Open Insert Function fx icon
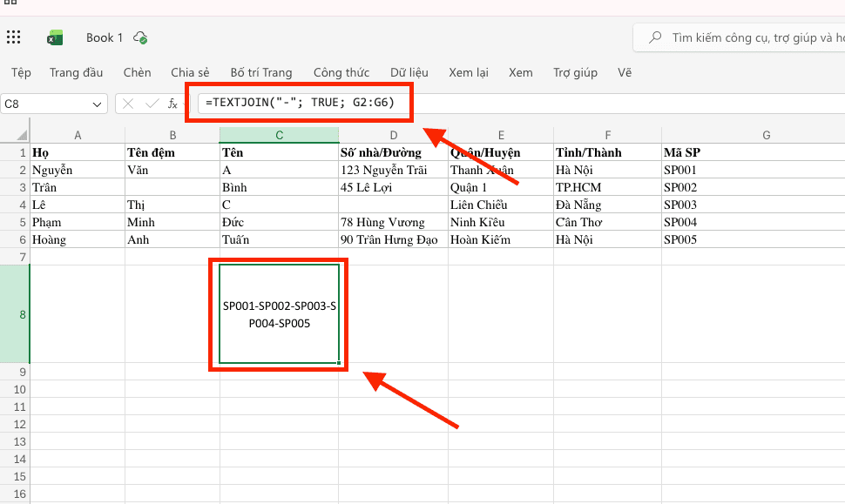The width and height of the screenshot is (845, 504). point(172,104)
